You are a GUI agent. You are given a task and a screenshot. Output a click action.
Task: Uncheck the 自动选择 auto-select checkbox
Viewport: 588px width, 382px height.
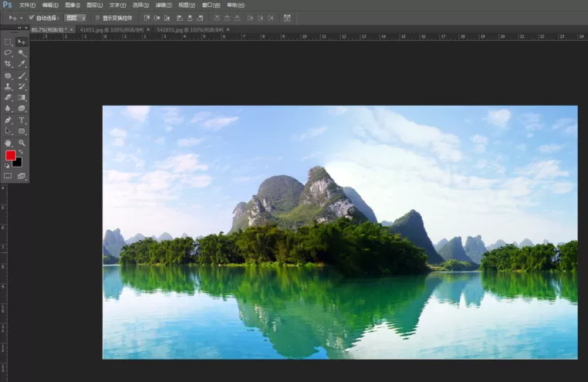[x=32, y=18]
